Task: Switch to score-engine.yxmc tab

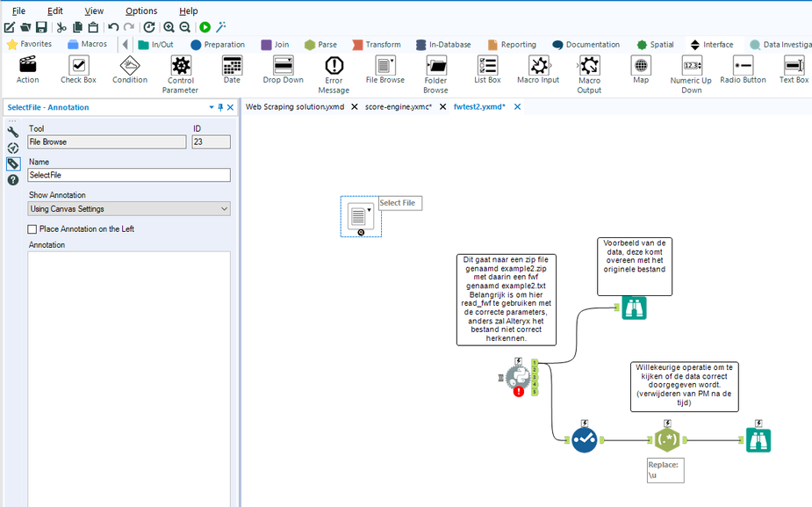Action: 399,107
